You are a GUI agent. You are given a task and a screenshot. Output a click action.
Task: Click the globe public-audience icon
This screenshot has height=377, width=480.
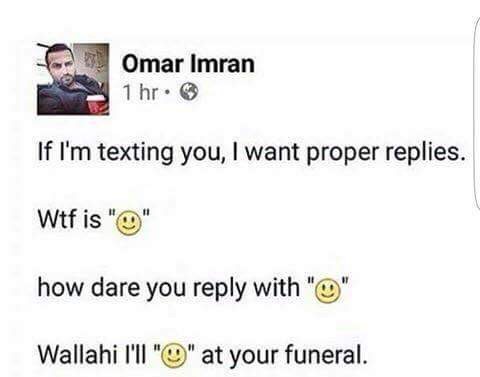point(189,92)
